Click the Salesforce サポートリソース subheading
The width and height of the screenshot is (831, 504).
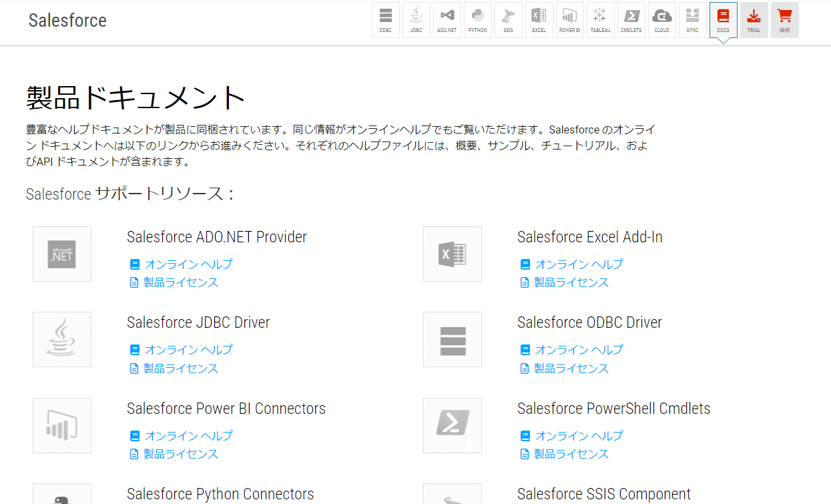click(129, 194)
